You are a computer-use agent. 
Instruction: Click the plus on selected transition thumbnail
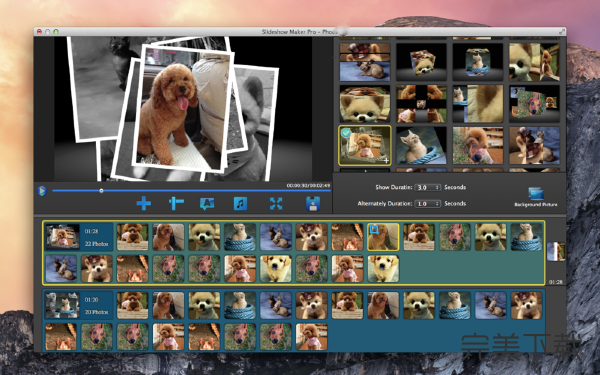coord(386,161)
